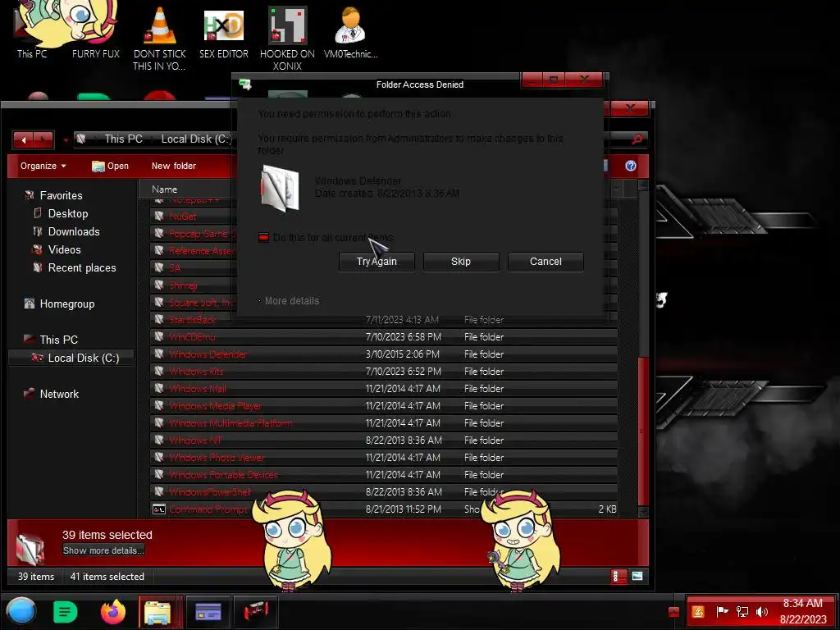Open Action Center flag tray icon

(722, 611)
